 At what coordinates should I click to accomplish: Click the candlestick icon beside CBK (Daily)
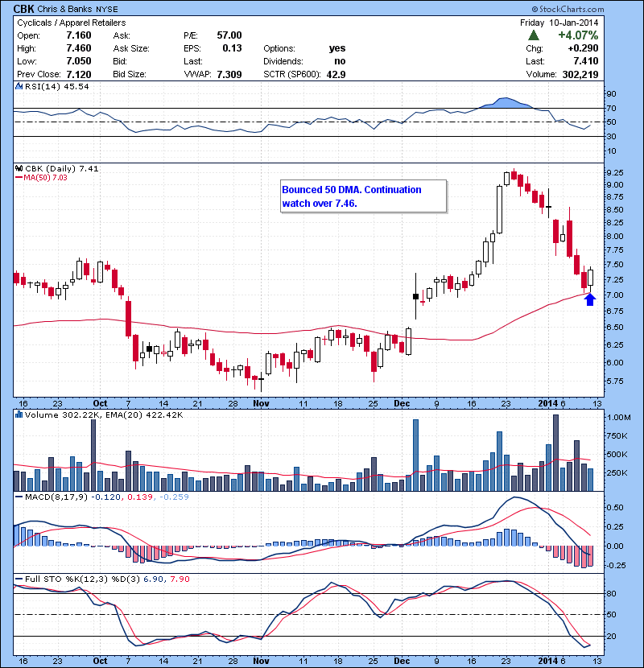[19, 168]
